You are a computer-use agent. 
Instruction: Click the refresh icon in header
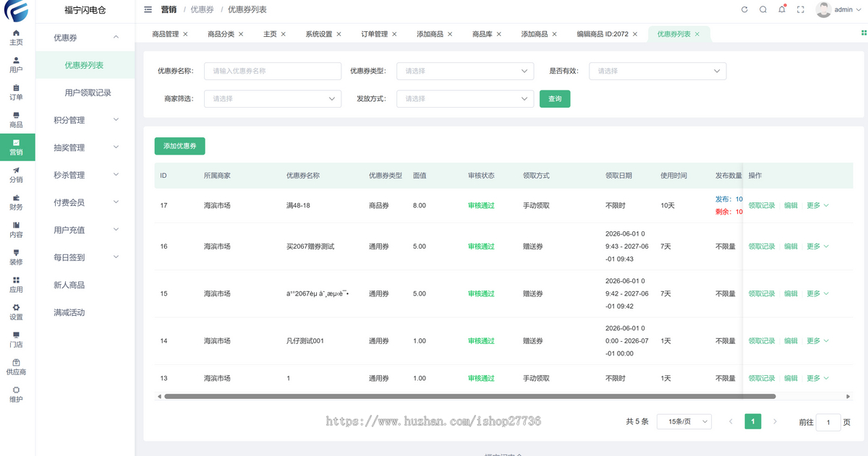(744, 9)
